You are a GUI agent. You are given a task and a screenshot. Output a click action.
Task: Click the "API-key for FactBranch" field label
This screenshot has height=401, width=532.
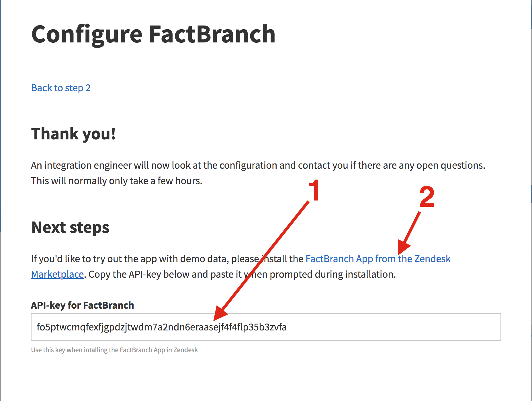coord(83,305)
